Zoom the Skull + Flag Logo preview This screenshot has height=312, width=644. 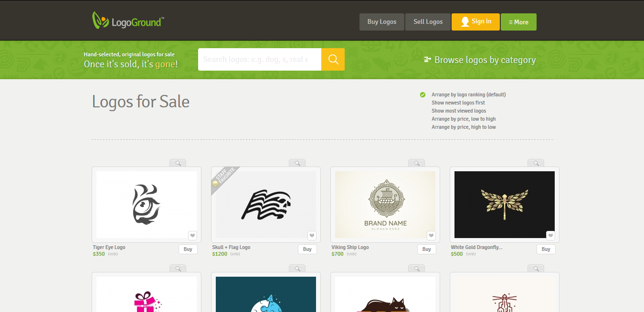297,163
